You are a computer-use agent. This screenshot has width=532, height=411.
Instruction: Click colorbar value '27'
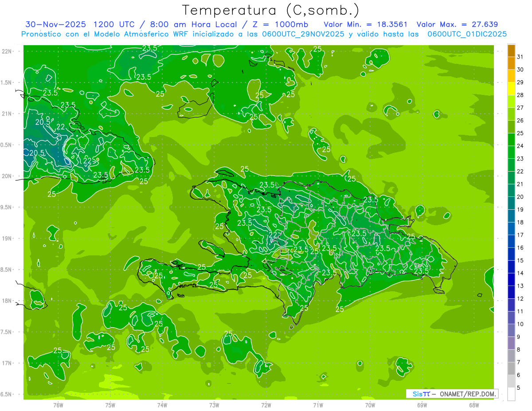point(520,108)
